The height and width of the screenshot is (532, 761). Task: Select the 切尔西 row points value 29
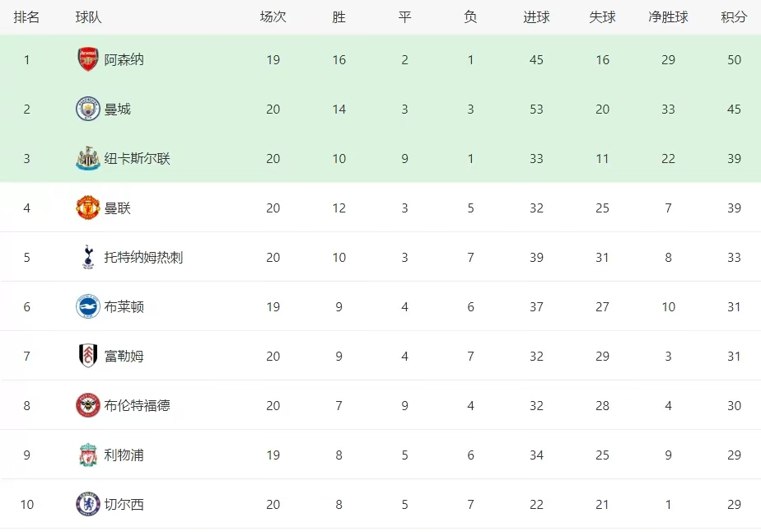(734, 504)
